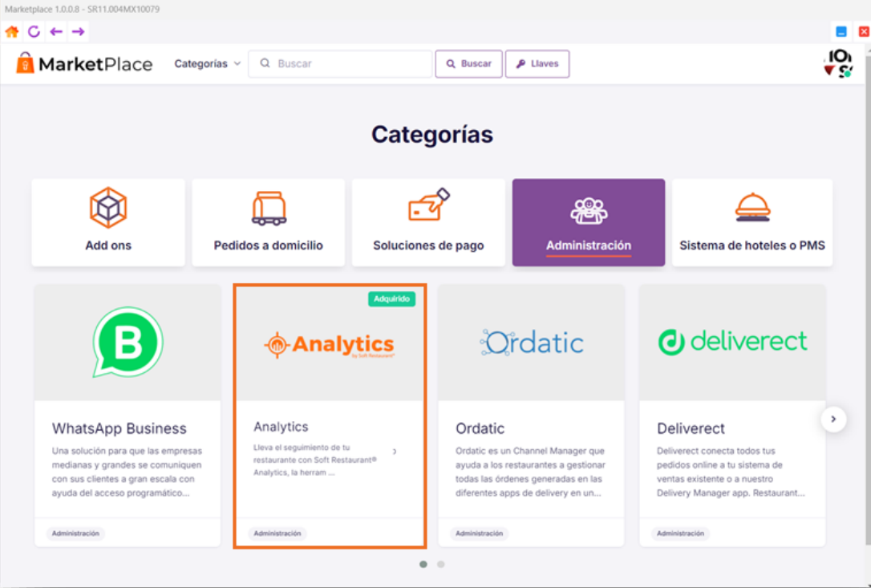
Task: Open the Ordatic logo thumbnail
Action: (x=532, y=343)
